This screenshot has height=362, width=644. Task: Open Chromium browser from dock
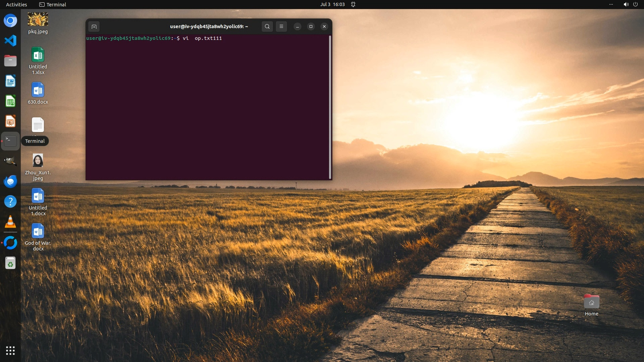click(10, 20)
